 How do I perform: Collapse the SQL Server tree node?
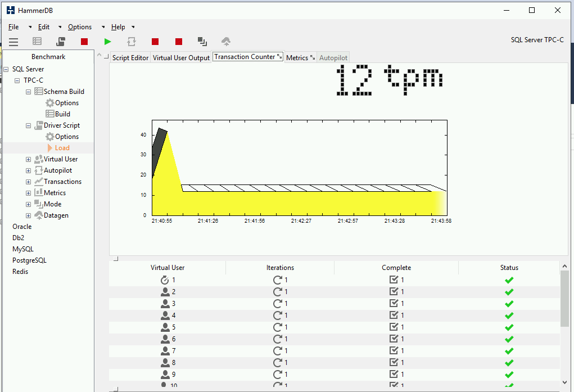[6, 69]
